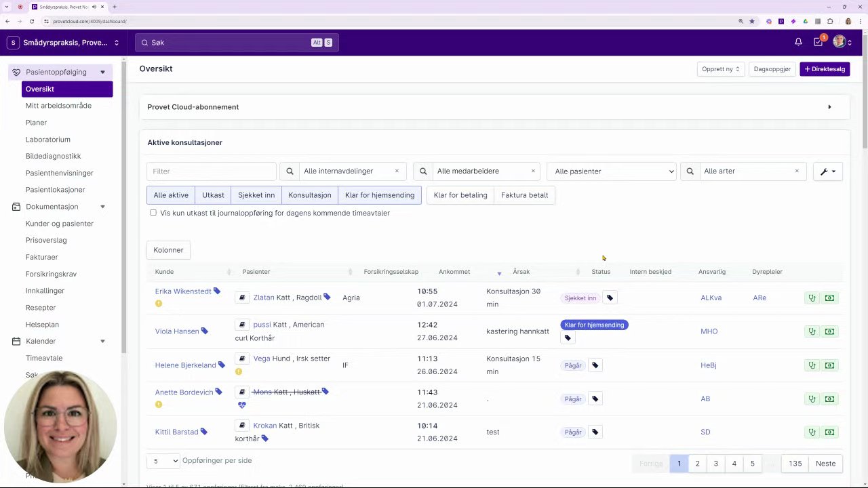Open stethoscope consultation icon for Erika Wikenstedt

coord(812,298)
